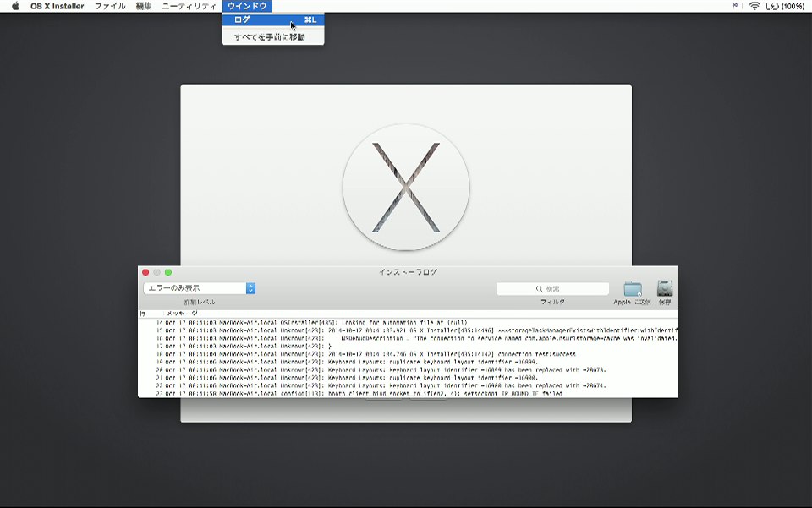This screenshot has width=812, height=508.
Task: Click the input source flag icon
Action: [736, 6]
